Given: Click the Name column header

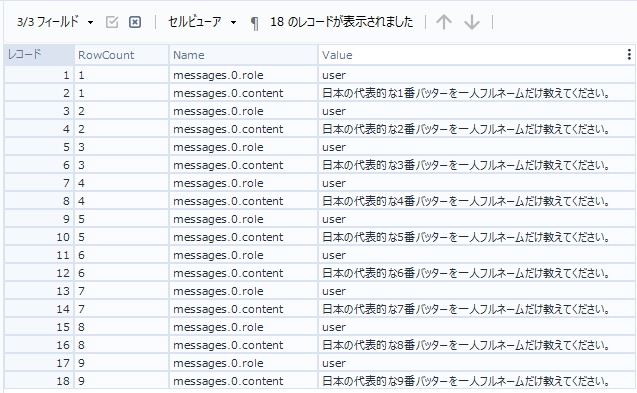Looking at the screenshot, I should tap(243, 55).
